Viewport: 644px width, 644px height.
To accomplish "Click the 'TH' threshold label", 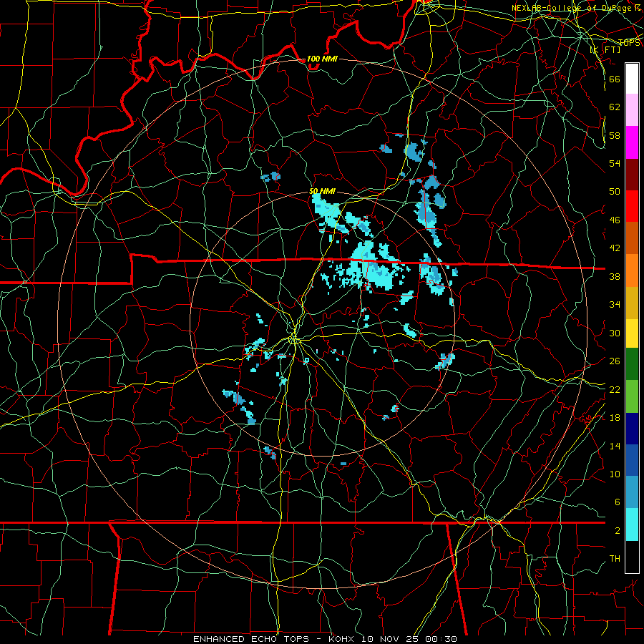I will click(x=615, y=559).
